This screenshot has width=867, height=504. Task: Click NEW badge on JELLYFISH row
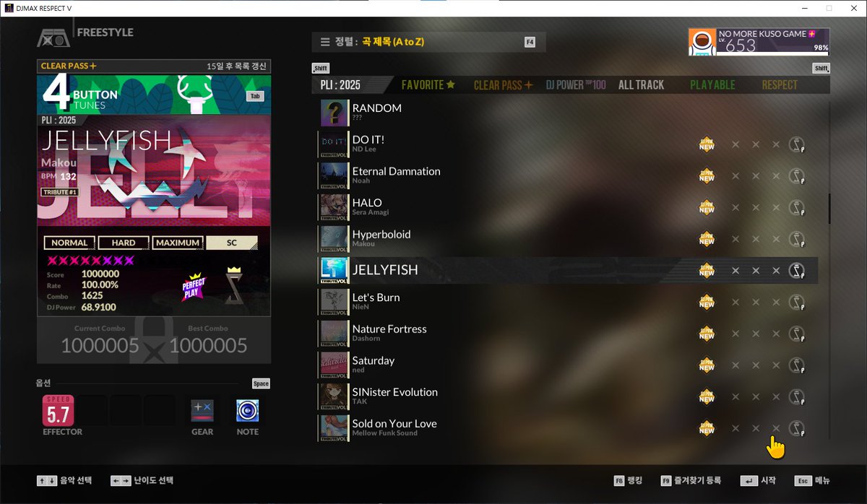coord(707,270)
